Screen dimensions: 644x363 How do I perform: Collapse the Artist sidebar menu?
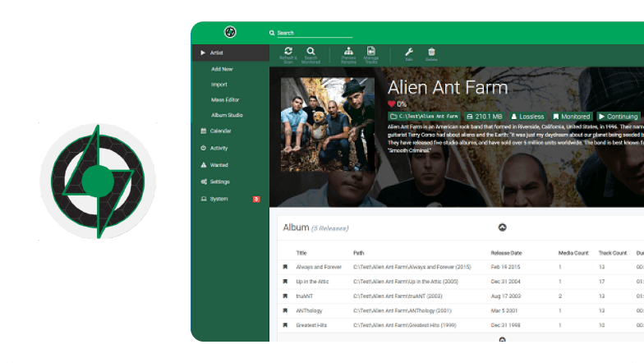click(203, 53)
